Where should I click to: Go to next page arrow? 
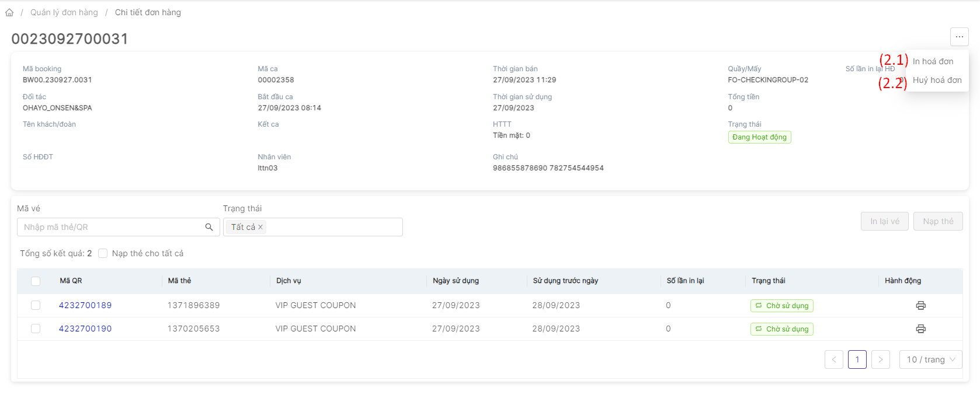click(880, 359)
